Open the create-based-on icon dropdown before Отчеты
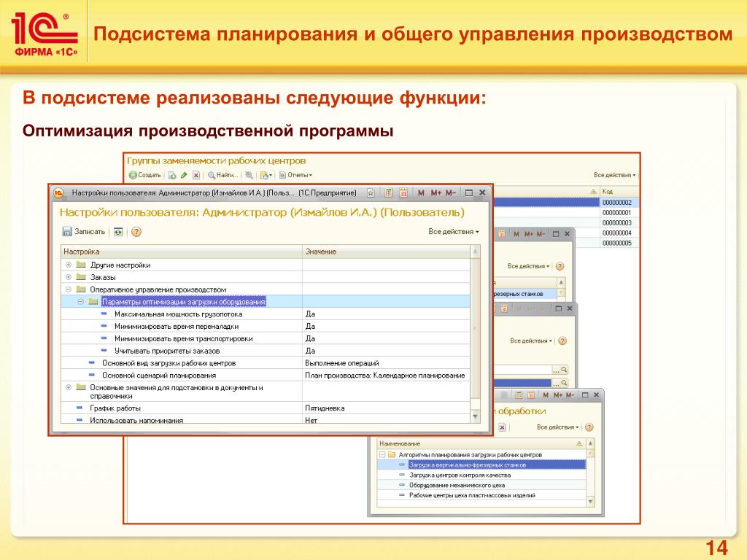 point(266,175)
